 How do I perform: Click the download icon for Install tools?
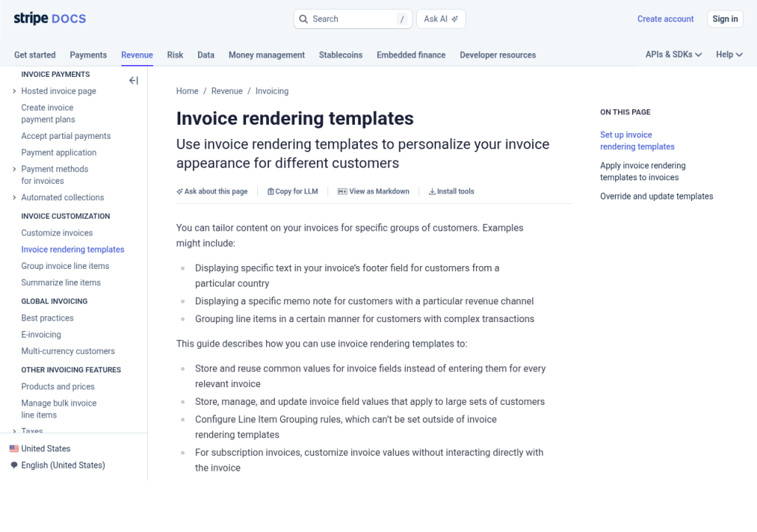[432, 191]
